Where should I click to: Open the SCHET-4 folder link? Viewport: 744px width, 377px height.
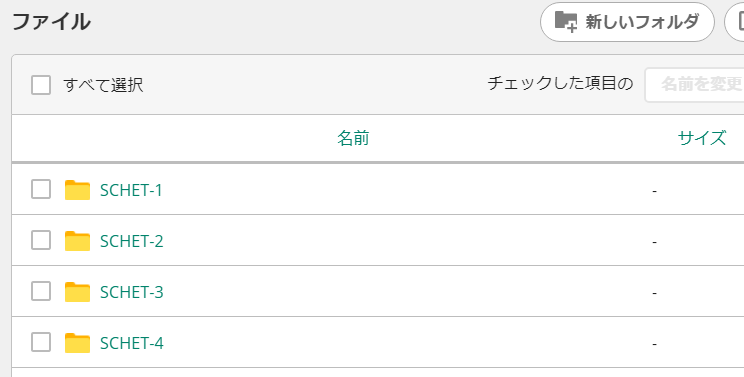131,343
